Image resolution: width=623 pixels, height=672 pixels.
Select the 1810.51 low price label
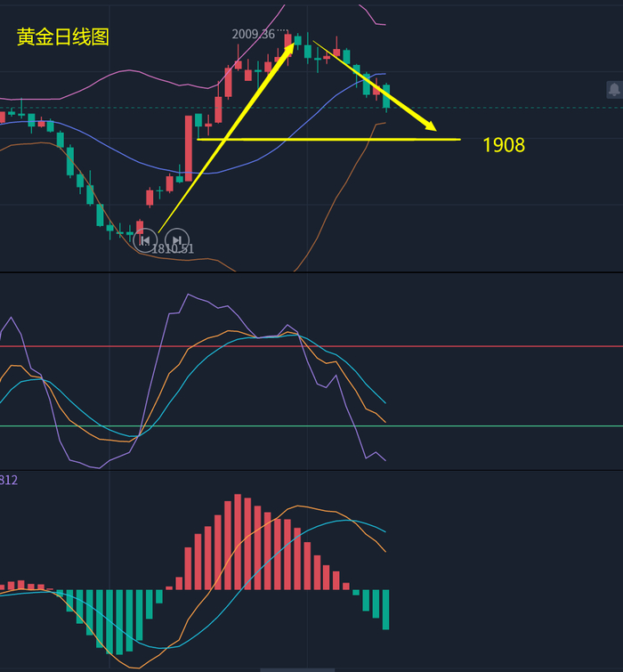[173, 249]
